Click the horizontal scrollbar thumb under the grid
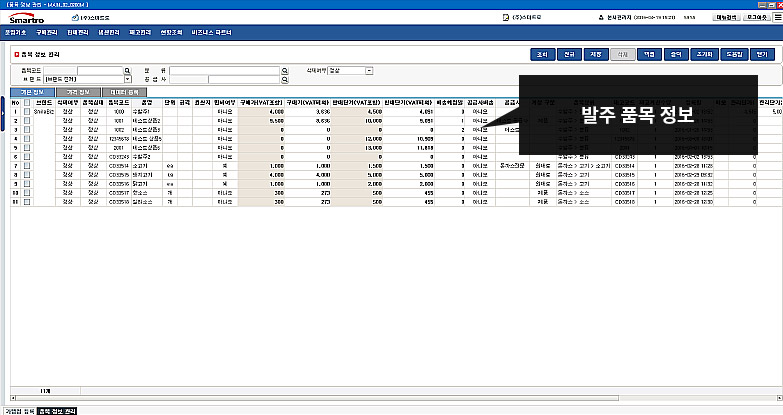The height and width of the screenshot is (415, 783). point(317,398)
